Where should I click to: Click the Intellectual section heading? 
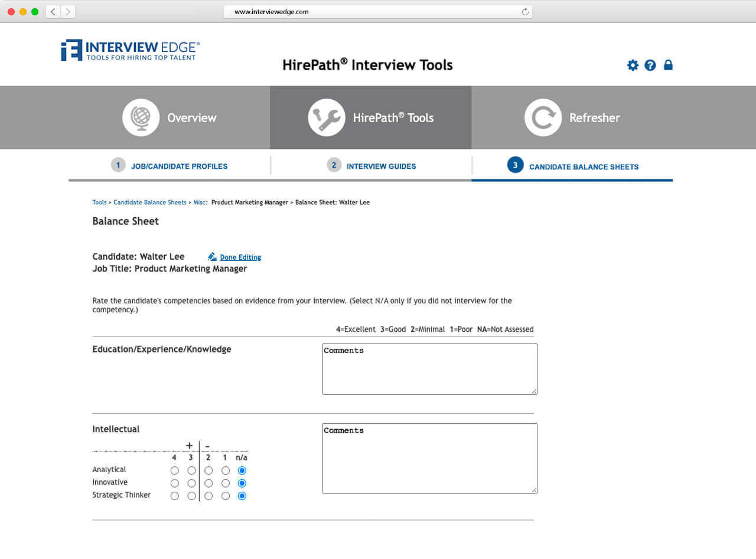coord(116,429)
